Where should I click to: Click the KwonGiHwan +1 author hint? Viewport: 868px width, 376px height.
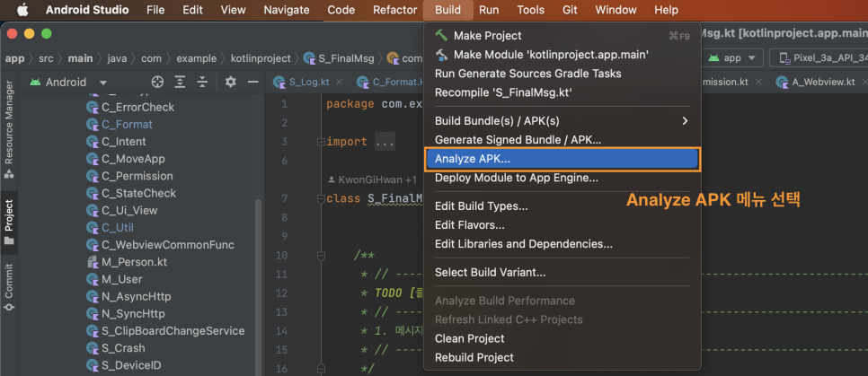point(373,179)
